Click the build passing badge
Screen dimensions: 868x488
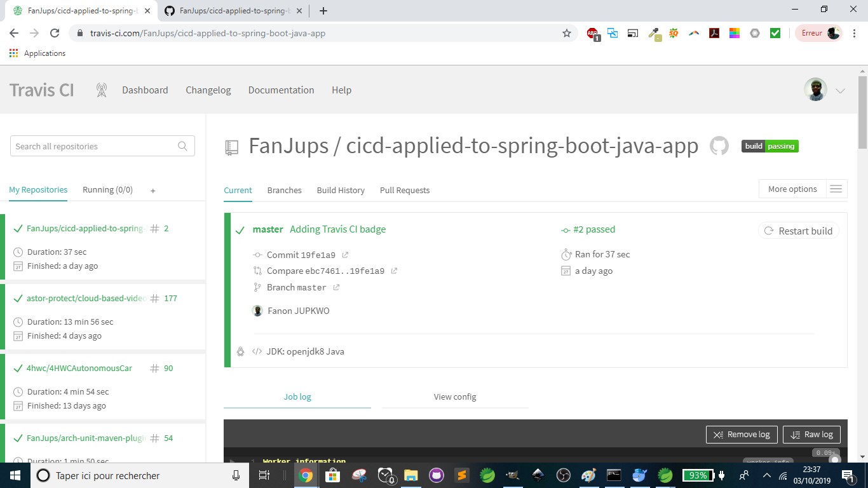pyautogui.click(x=770, y=146)
